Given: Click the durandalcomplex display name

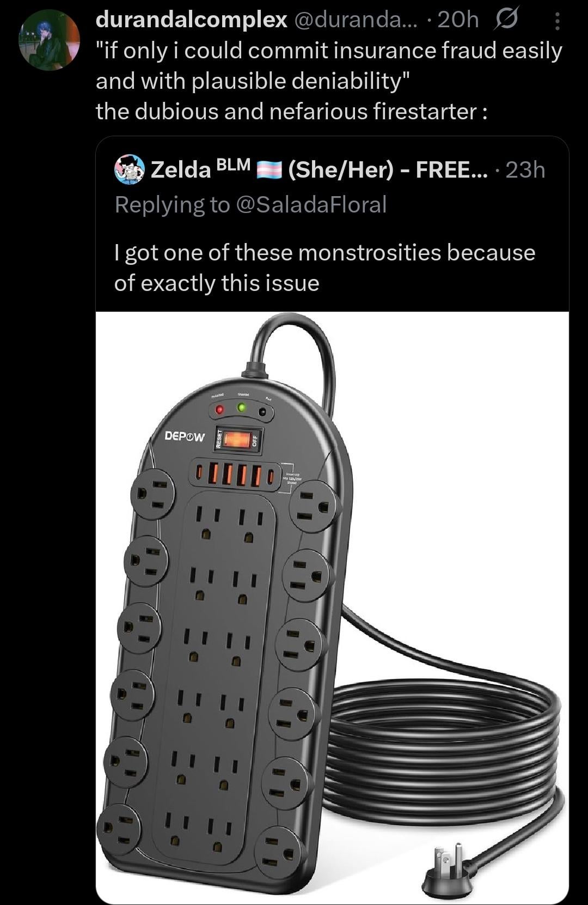Looking at the screenshot, I should click(x=191, y=20).
